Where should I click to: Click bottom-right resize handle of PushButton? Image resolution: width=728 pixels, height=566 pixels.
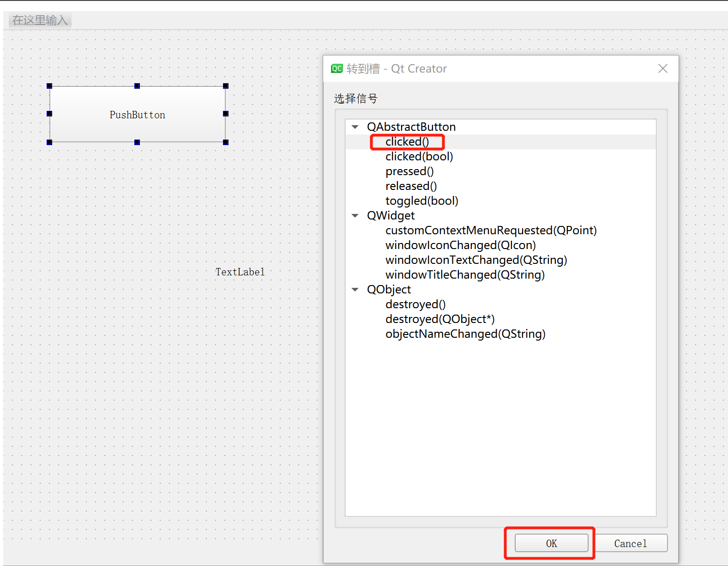click(226, 142)
